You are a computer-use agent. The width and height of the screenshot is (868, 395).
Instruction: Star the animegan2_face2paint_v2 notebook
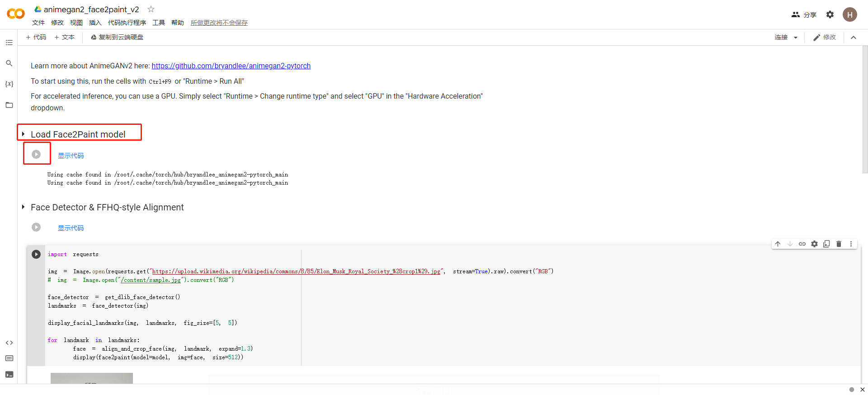coord(151,9)
